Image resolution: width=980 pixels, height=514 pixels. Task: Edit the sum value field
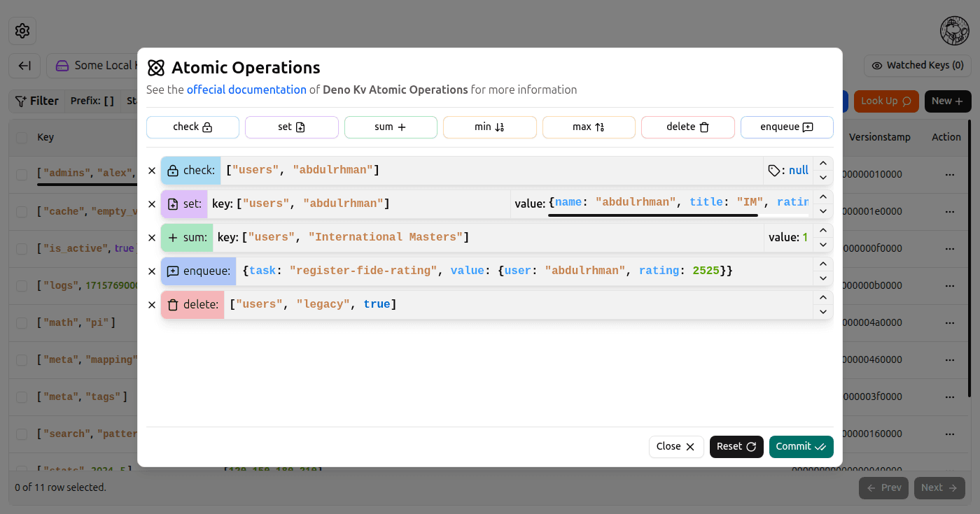788,238
